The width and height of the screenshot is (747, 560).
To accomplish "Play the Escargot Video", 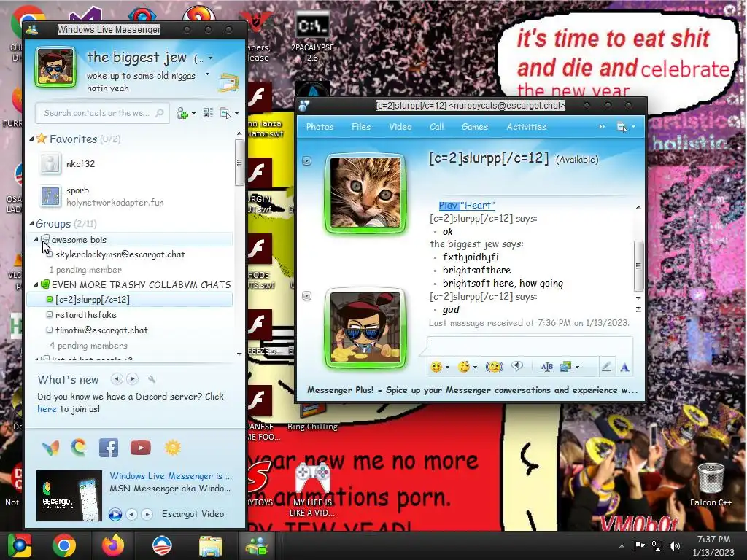I will point(115,514).
